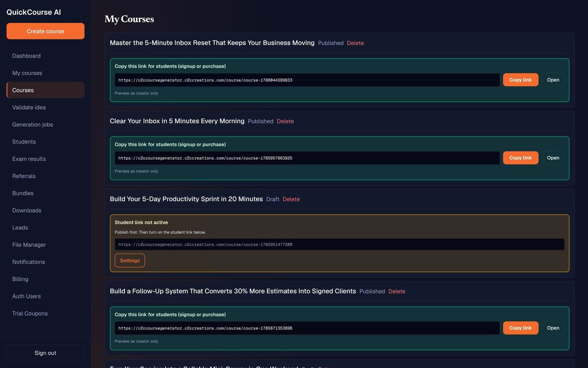Copy link for the Follow-Up System course
588x368 pixels.
point(521,328)
